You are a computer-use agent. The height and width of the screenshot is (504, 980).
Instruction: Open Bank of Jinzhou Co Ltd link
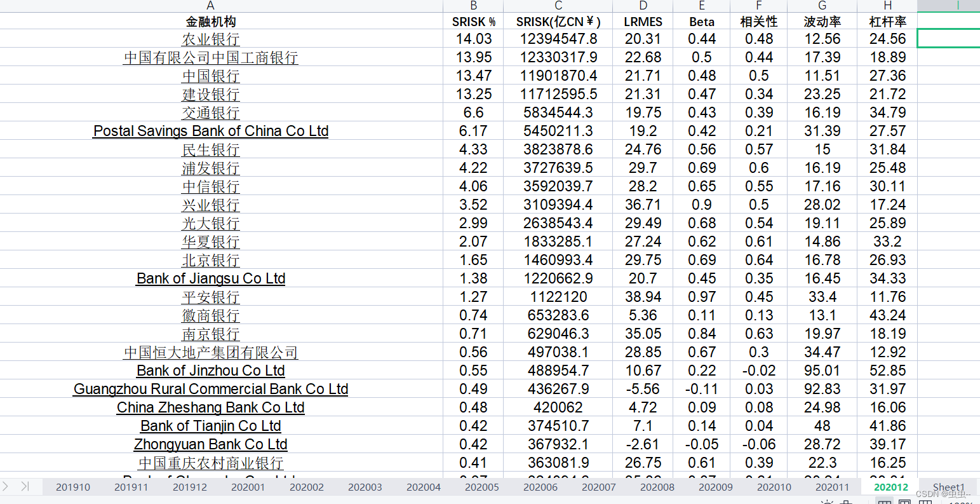pos(211,371)
